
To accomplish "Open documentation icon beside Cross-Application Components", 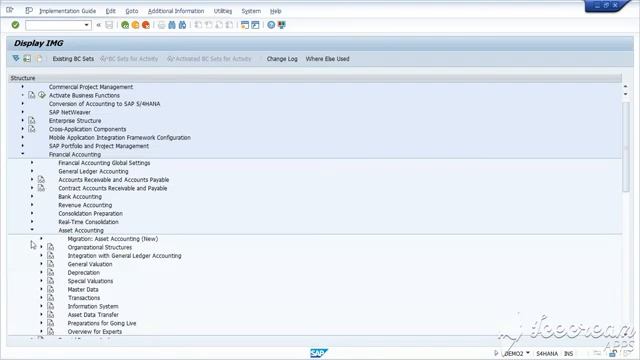I will point(32,129).
